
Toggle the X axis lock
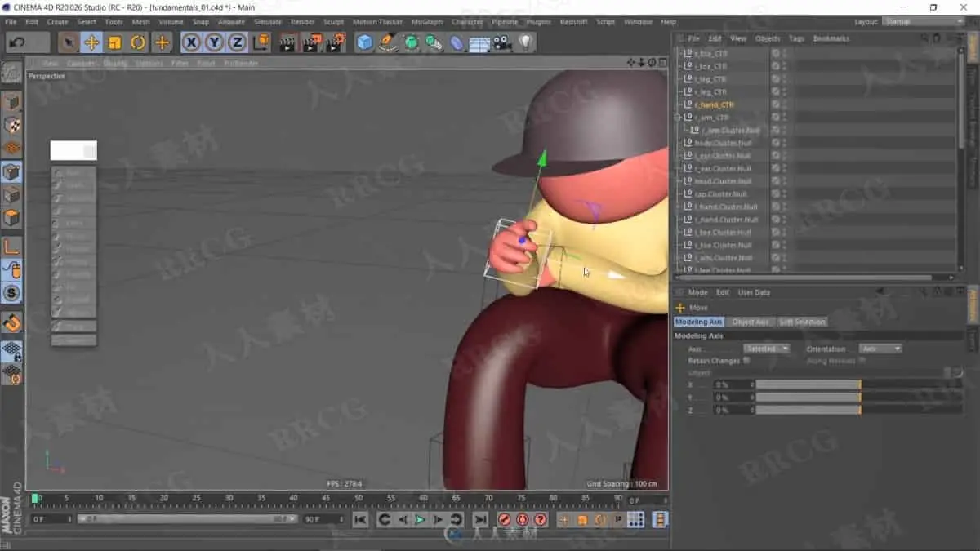coord(191,42)
